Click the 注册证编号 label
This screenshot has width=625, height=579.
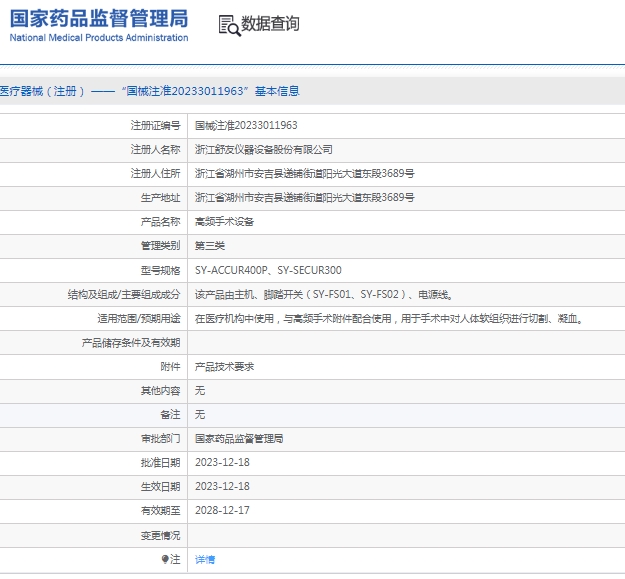155,126
